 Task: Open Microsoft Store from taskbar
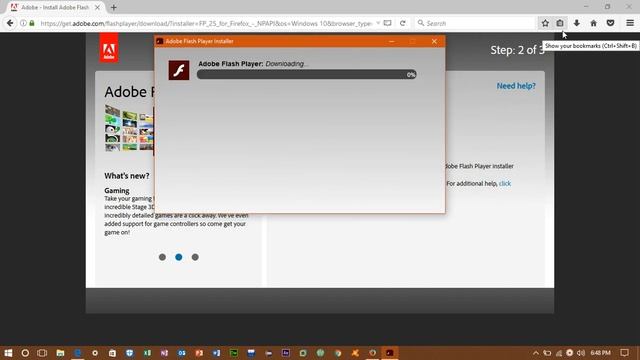coord(112,353)
